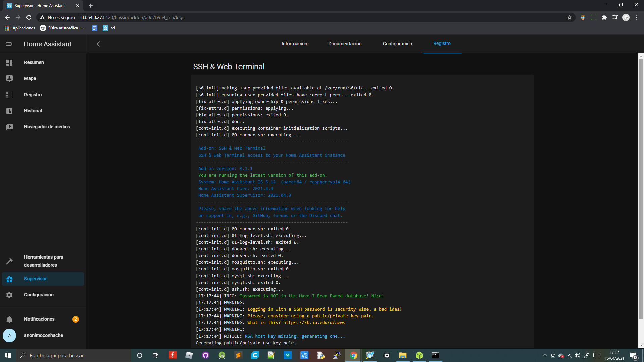Switch to the Documentación tab

click(345, 44)
